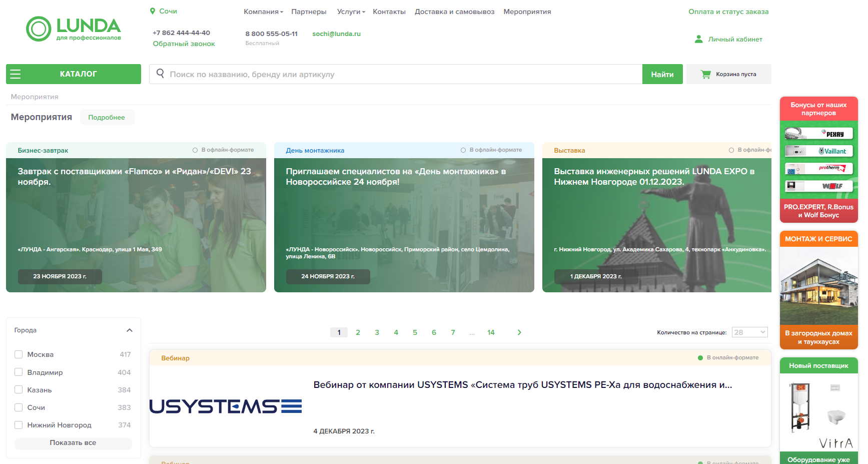
Task: Check the Москва city checkbox
Action: [19, 354]
